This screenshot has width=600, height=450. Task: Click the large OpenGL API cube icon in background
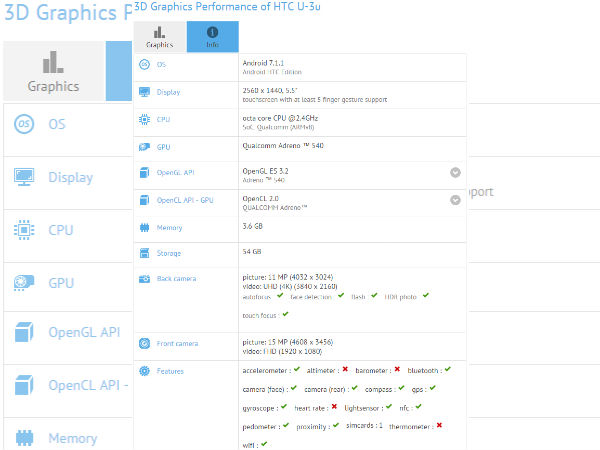[x=24, y=332]
